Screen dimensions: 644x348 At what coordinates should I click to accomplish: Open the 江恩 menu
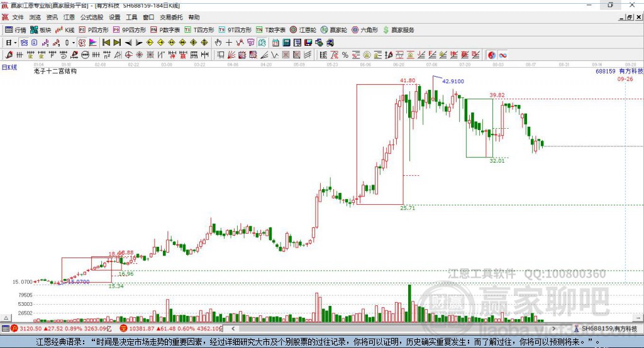pos(69,17)
